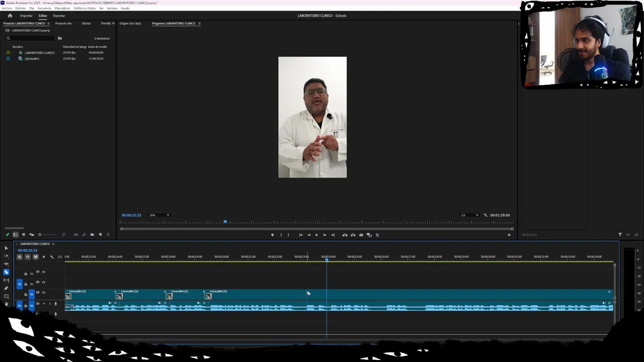644x362 pixels.
Task: Click Mark Out in Program monitor
Action: [x=288, y=235]
